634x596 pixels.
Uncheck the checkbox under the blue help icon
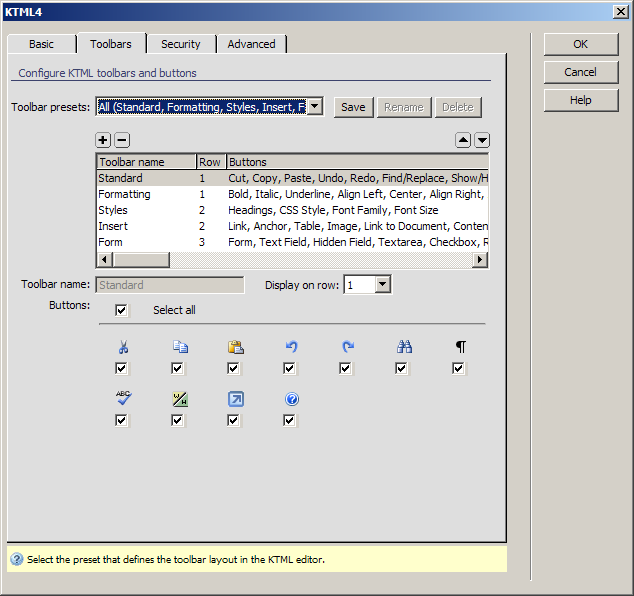(289, 420)
